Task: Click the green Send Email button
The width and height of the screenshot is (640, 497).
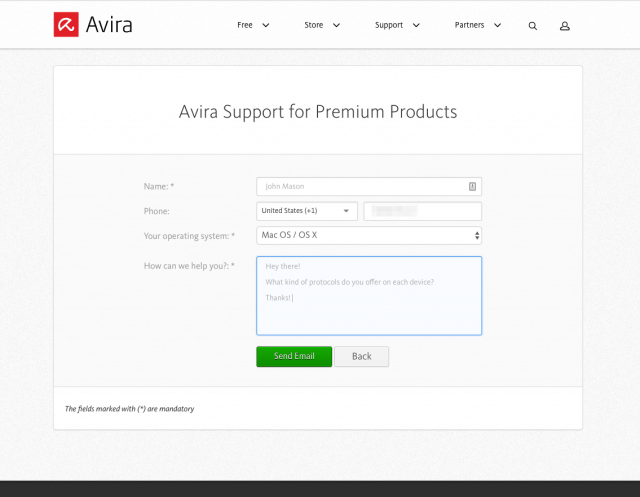Action: pyautogui.click(x=294, y=357)
